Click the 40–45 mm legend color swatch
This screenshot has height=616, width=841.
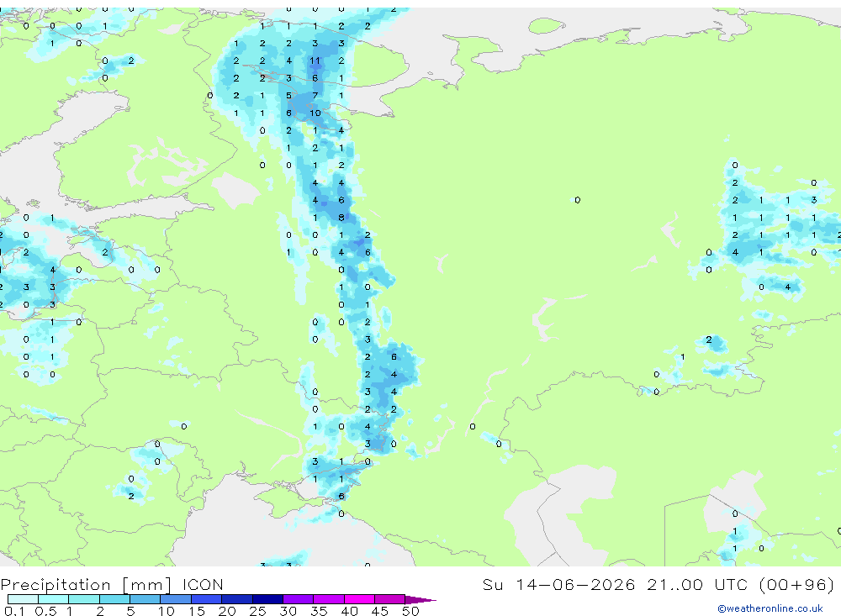pos(359,599)
